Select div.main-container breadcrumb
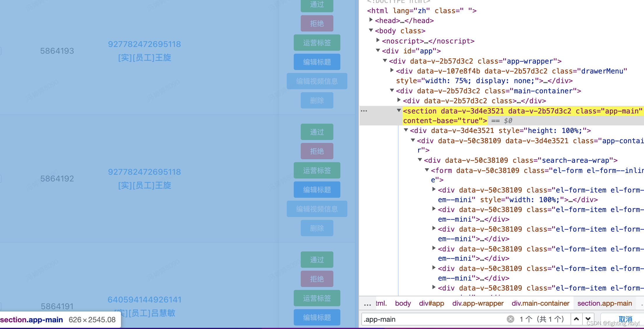Viewport: 644px width, 329px height. [541, 303]
